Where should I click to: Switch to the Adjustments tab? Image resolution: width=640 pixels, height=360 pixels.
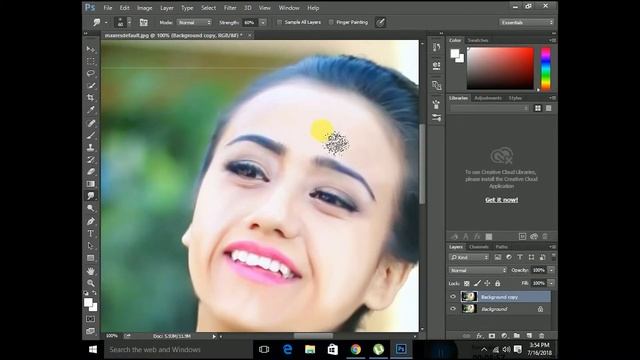coord(488,98)
